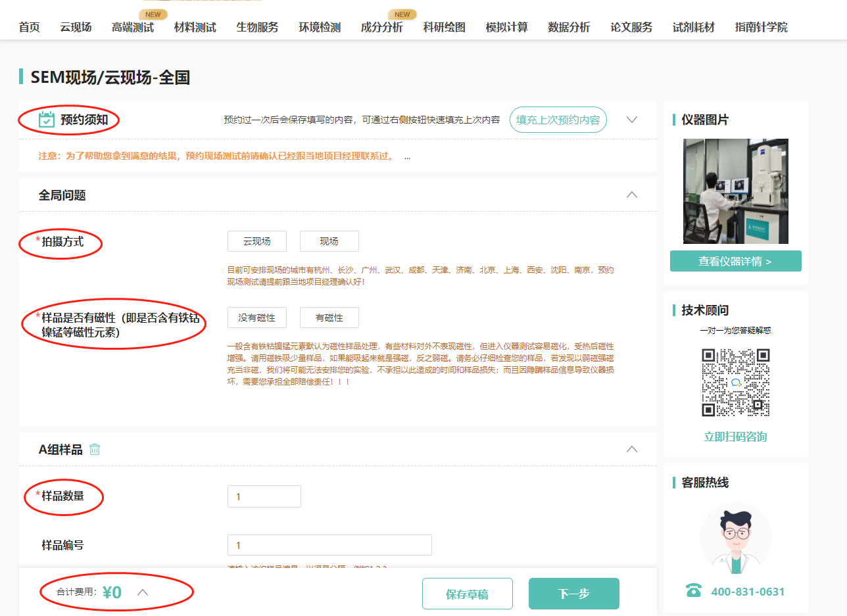Select the 有磁性 option
The height and width of the screenshot is (616, 847).
coord(329,317)
